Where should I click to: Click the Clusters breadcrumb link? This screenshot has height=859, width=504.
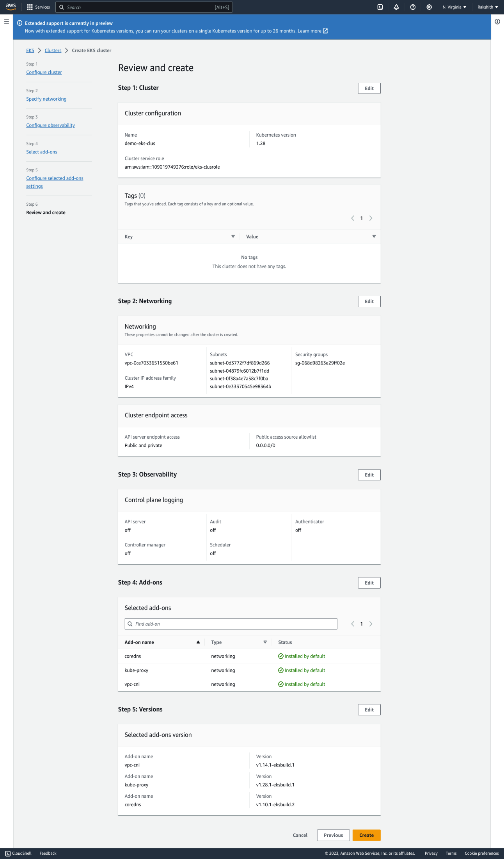click(x=53, y=50)
